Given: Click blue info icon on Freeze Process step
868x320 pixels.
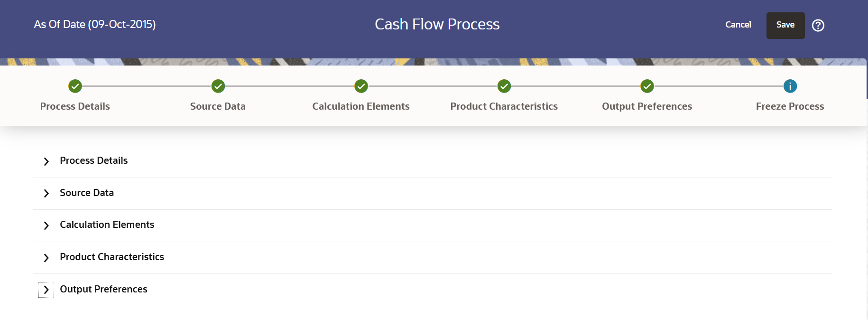Looking at the screenshot, I should click(790, 86).
